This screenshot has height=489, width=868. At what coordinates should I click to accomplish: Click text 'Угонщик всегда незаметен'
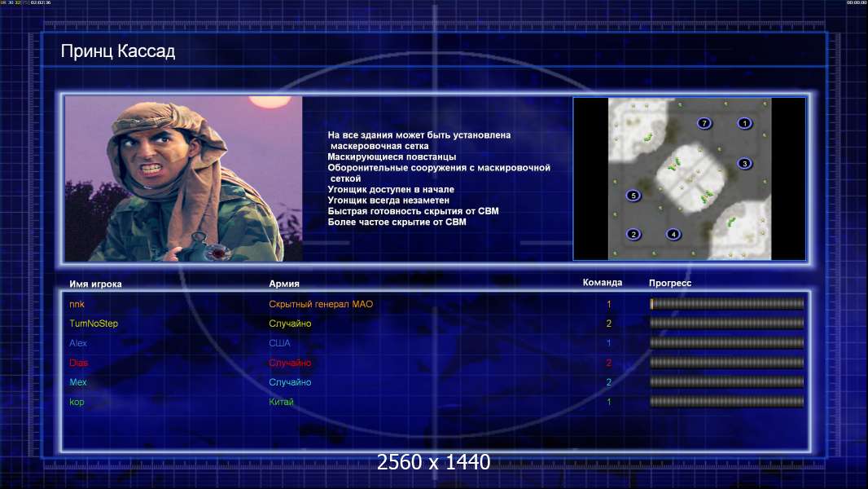(x=388, y=200)
